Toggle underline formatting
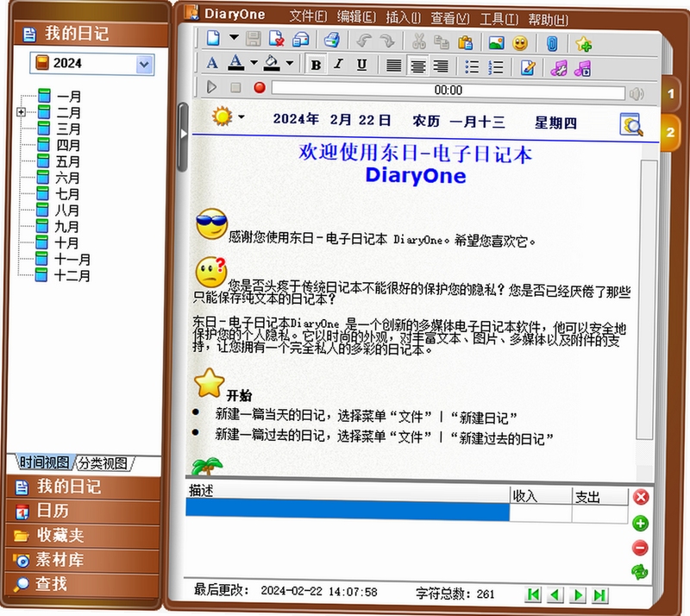The width and height of the screenshot is (690, 616). click(361, 66)
